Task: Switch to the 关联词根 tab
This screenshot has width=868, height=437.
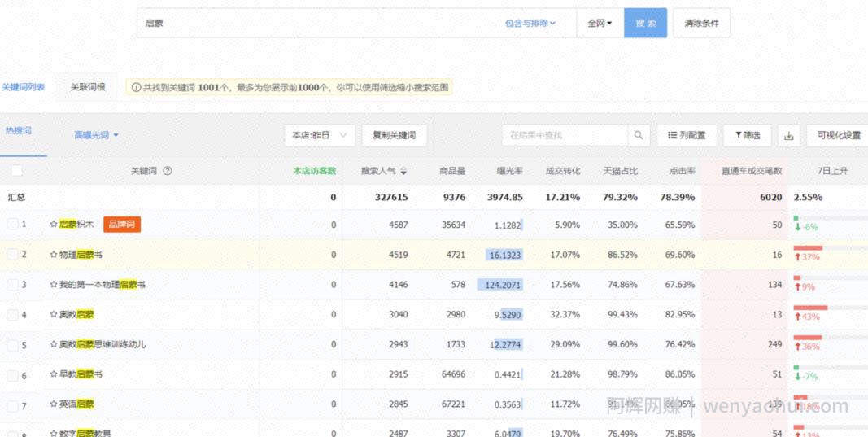Action: [88, 87]
